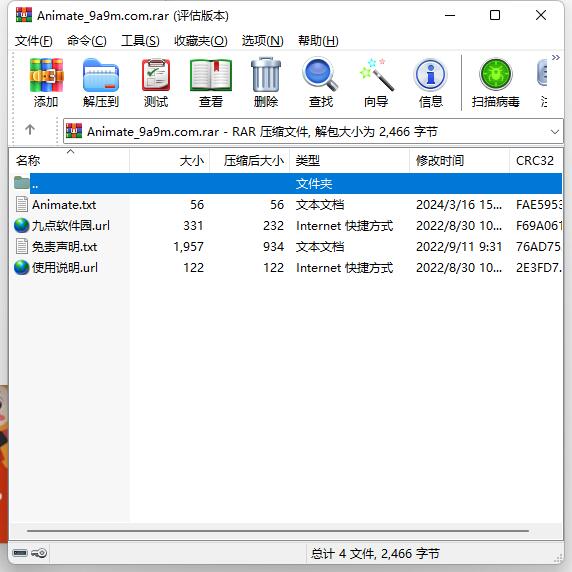
Task: Click the archive path address field
Action: coord(313,131)
